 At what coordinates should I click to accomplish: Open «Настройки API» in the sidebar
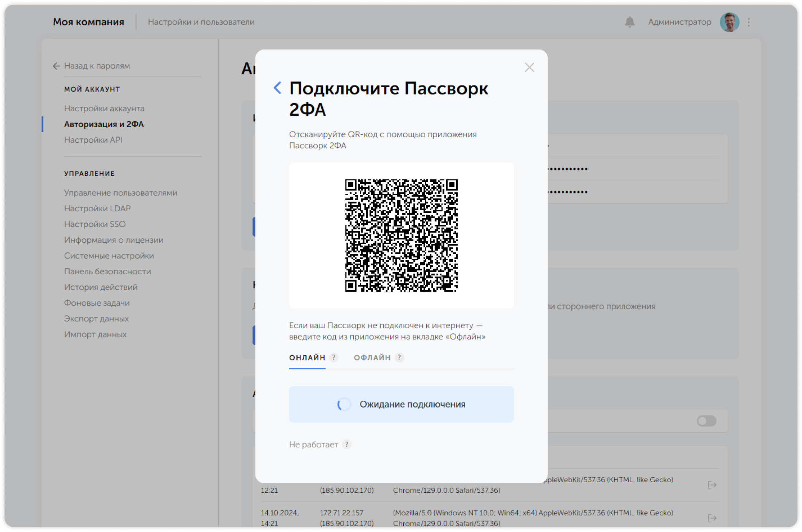pyautogui.click(x=93, y=140)
